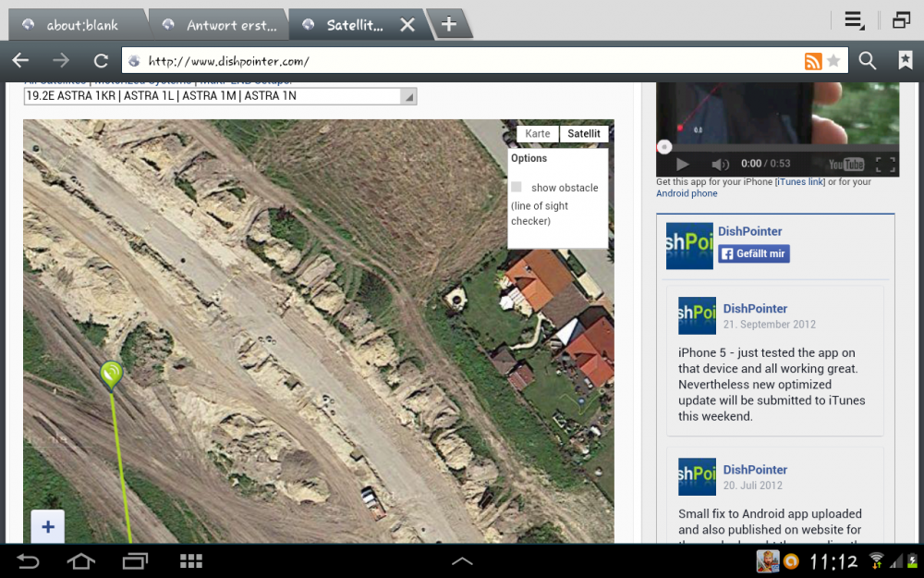
Task: Open bookmarks list icon
Action: click(x=905, y=61)
